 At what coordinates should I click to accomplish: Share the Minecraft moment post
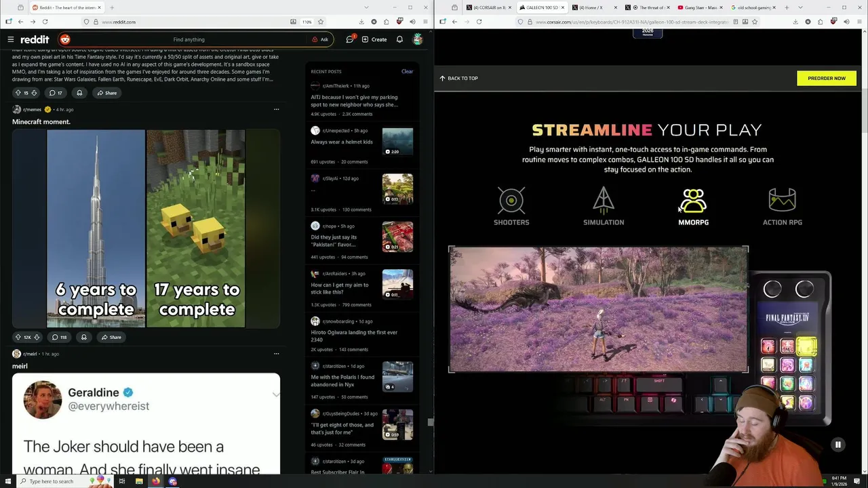(x=111, y=337)
